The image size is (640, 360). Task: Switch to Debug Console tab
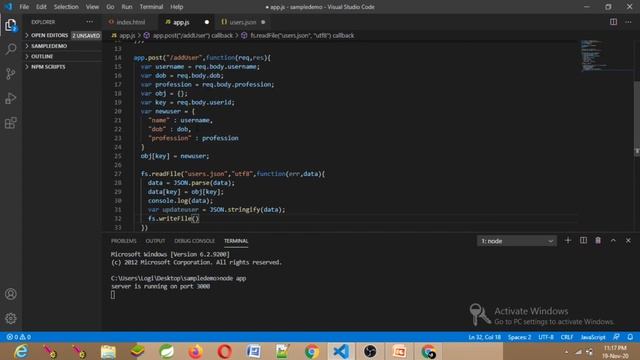(194, 241)
